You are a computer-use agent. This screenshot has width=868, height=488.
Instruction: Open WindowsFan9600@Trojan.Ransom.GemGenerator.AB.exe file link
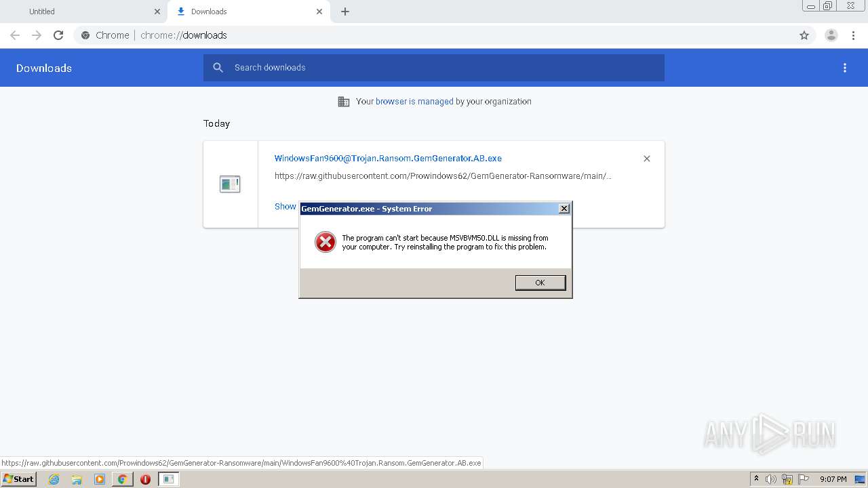(388, 159)
